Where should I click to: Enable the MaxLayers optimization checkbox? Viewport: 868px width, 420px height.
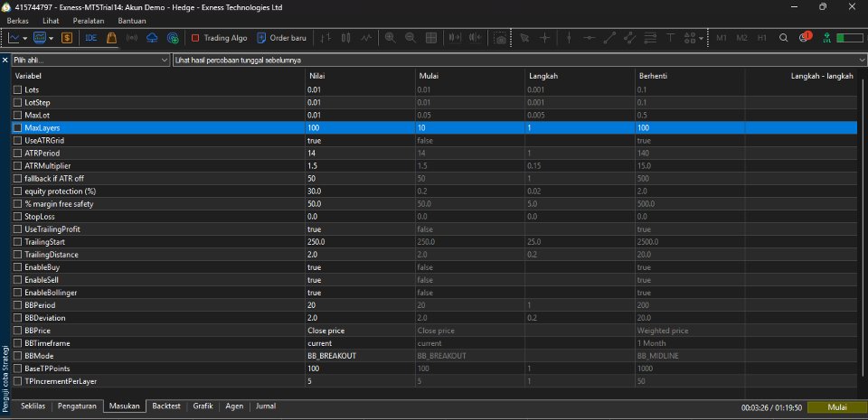pos(18,127)
